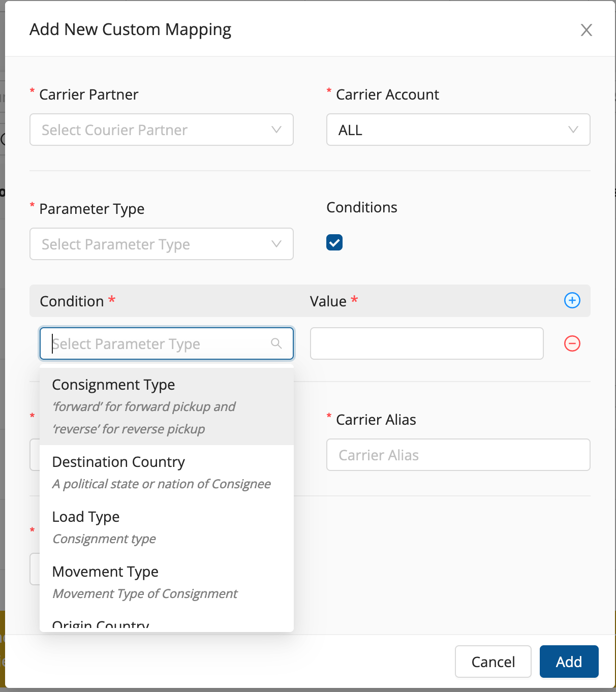Close the Add New Custom Mapping dialog

586,30
